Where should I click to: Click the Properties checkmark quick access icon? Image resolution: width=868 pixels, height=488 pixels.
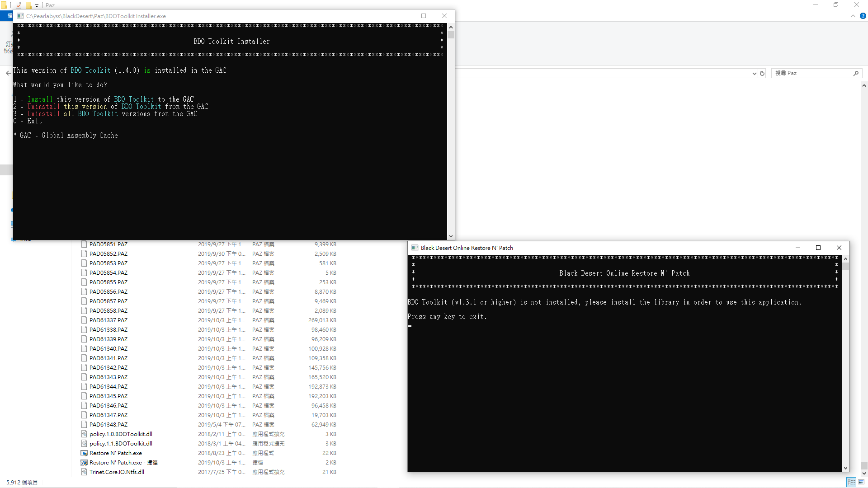pyautogui.click(x=19, y=5)
